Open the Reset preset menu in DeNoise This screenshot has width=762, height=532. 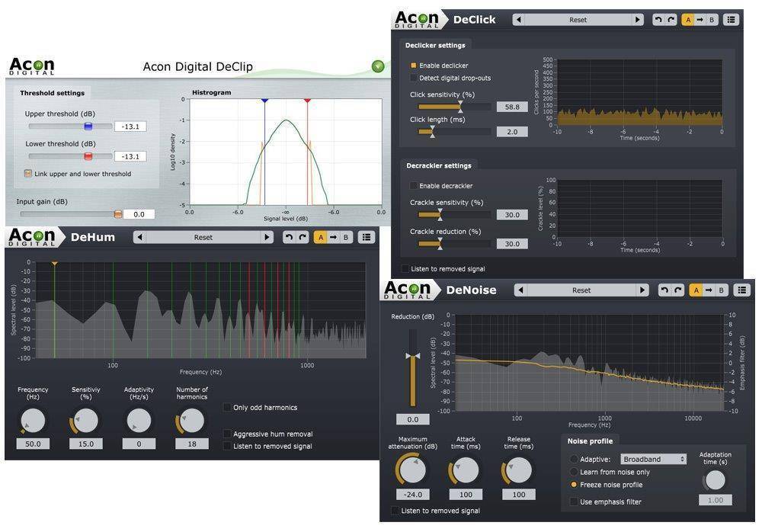tap(581, 290)
